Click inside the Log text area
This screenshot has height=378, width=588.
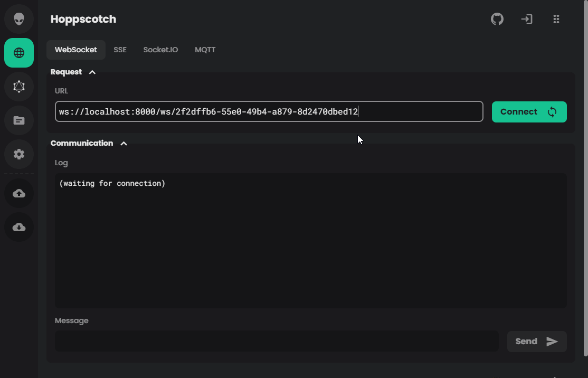310,241
